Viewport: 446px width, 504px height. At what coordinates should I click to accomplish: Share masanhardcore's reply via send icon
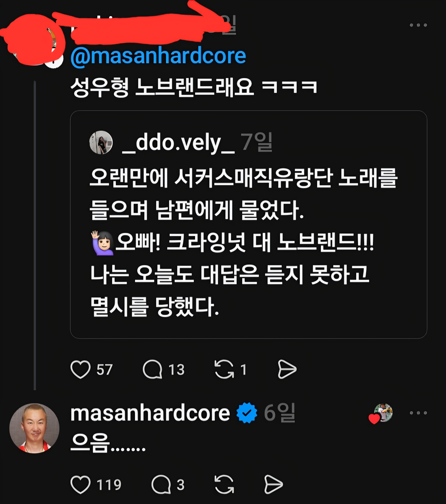273,484
